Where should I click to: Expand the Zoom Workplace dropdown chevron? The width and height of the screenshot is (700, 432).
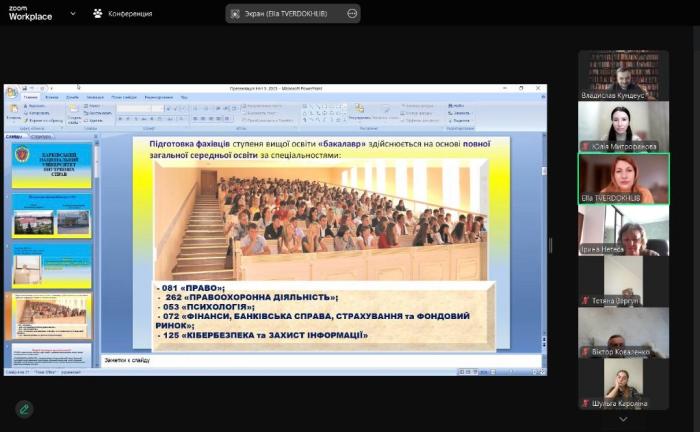point(73,14)
